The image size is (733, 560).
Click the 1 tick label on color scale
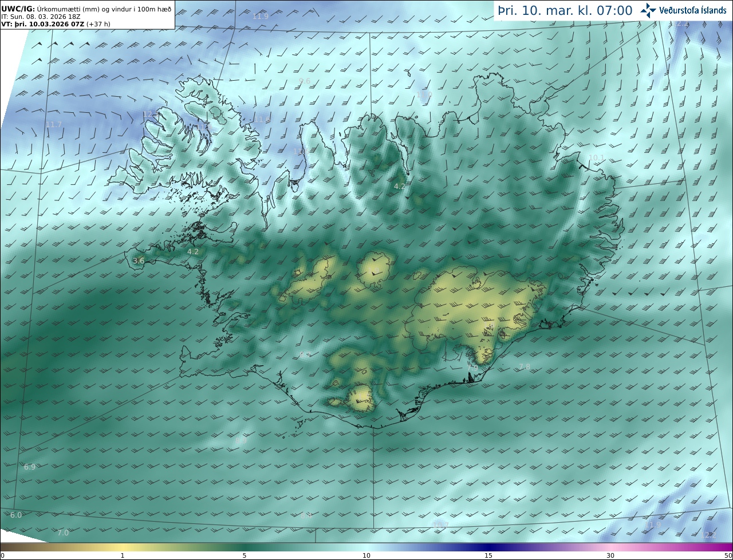122,555
